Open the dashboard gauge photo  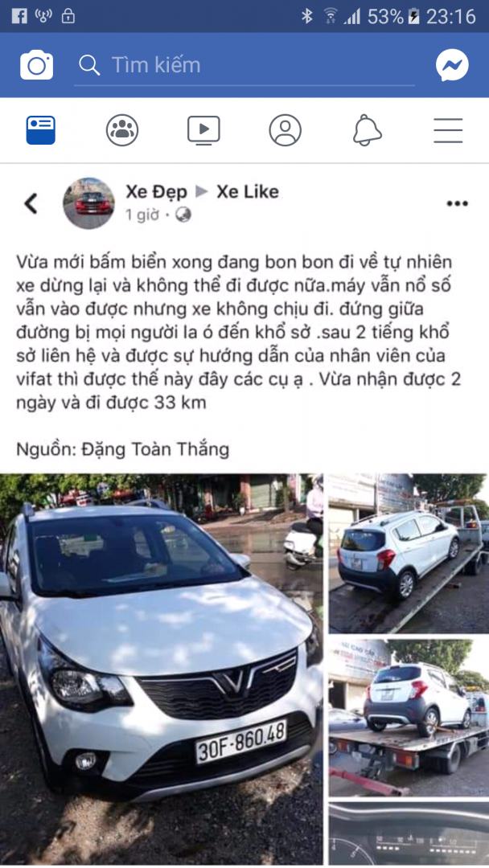(409, 834)
